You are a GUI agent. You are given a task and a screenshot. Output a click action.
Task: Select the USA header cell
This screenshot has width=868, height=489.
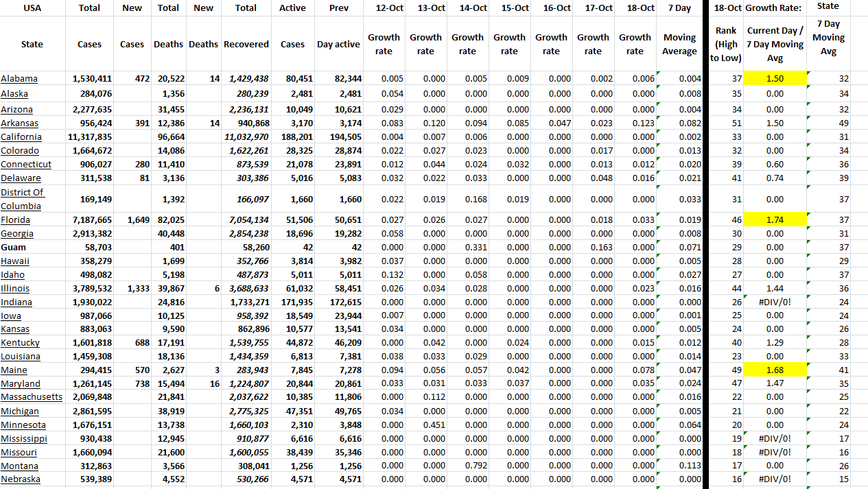[32, 8]
